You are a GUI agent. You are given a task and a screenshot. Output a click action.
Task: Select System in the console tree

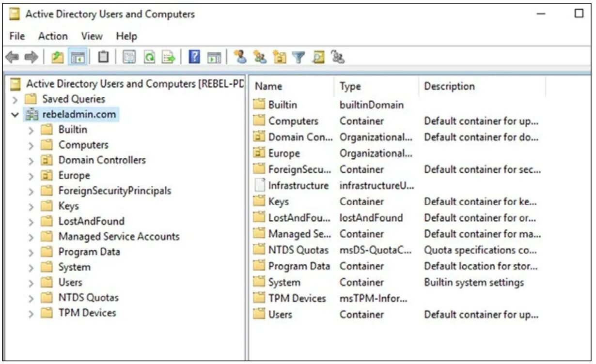coord(74,267)
